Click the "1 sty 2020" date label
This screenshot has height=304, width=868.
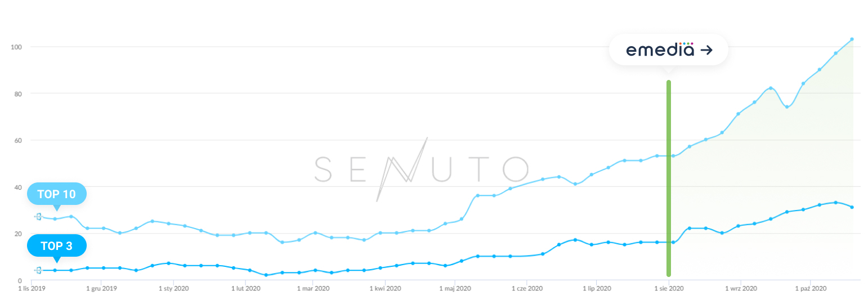[x=173, y=289]
